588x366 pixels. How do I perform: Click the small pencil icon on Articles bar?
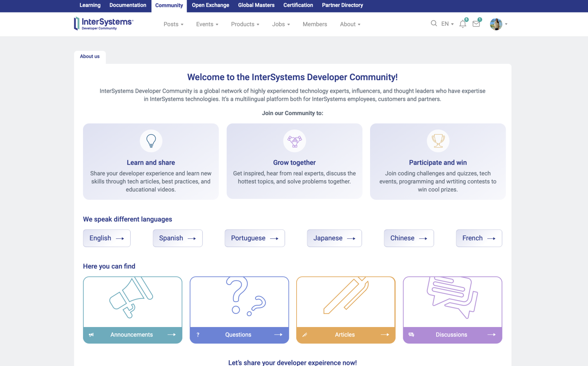[304, 335]
